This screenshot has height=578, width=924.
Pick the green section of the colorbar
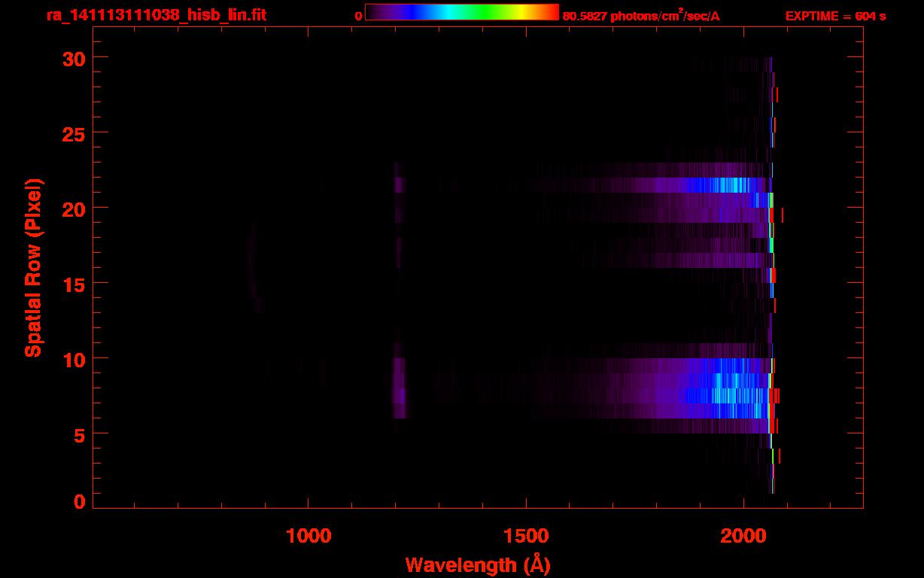tap(489, 13)
